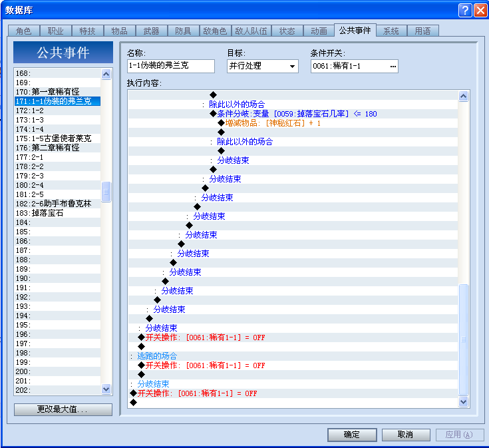Select event 175:1-5古堡使者莱克
Image resolution: width=489 pixels, height=448 pixels.
click(57, 138)
